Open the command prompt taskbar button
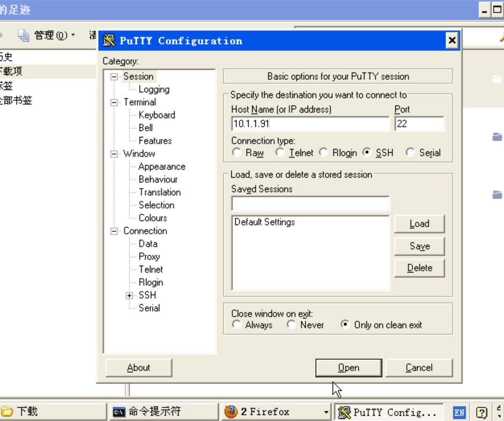504x421 pixels. (x=164, y=412)
